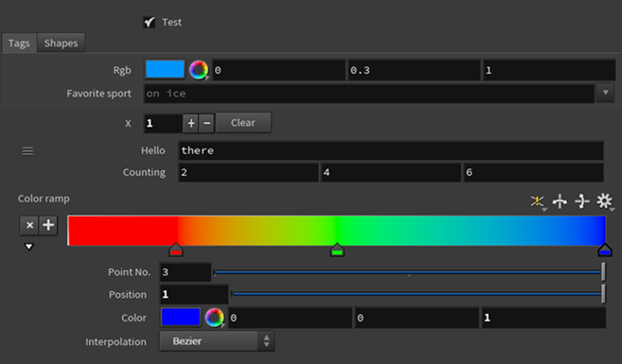
Task: Click the ramp complement icon
Action: pos(582,201)
